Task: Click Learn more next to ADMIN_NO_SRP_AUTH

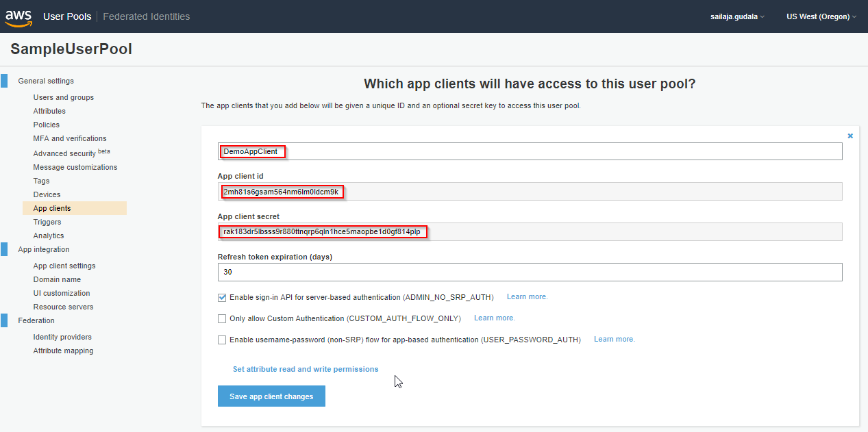Action: (527, 297)
